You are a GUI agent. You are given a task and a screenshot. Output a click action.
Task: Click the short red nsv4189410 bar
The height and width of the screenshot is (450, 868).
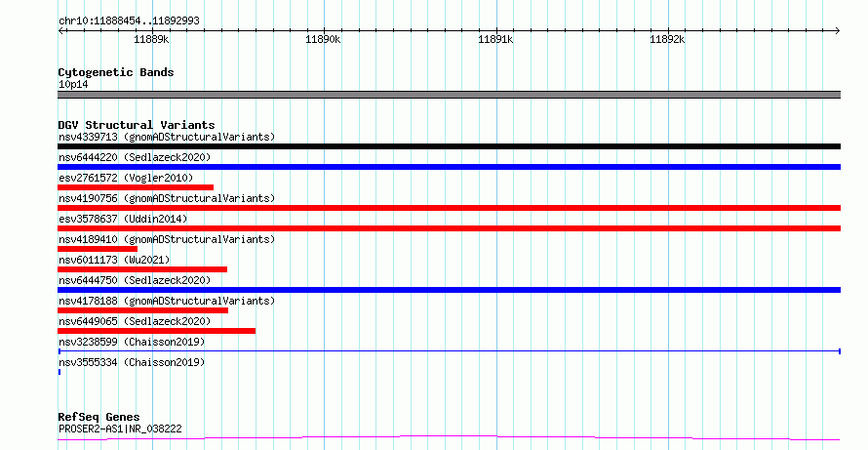[x=98, y=249]
